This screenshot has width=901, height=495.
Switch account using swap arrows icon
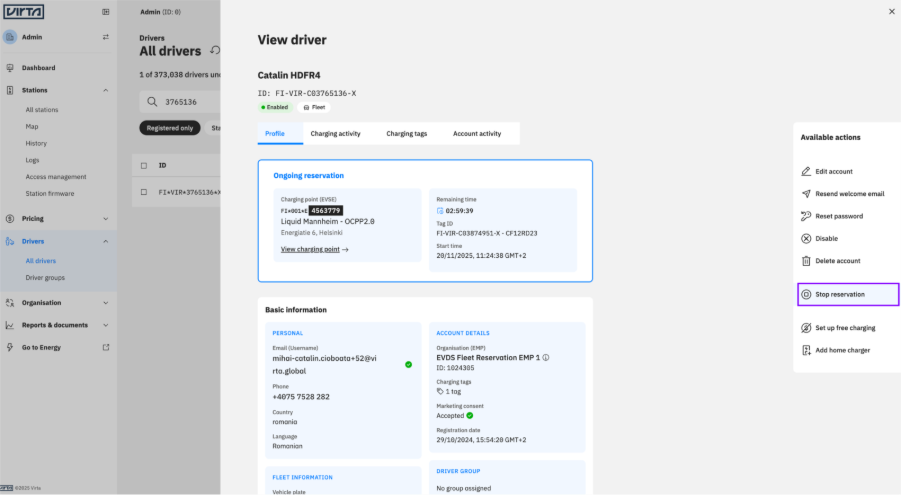point(106,37)
